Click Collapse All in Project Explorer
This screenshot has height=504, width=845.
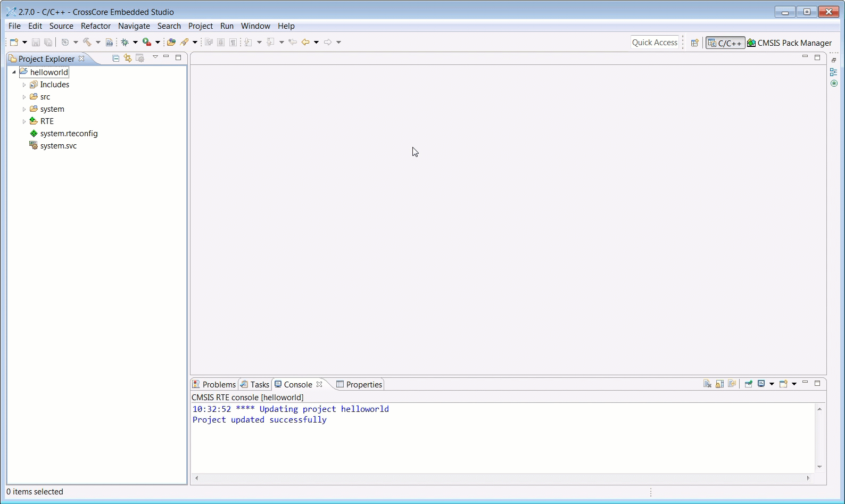coord(115,58)
